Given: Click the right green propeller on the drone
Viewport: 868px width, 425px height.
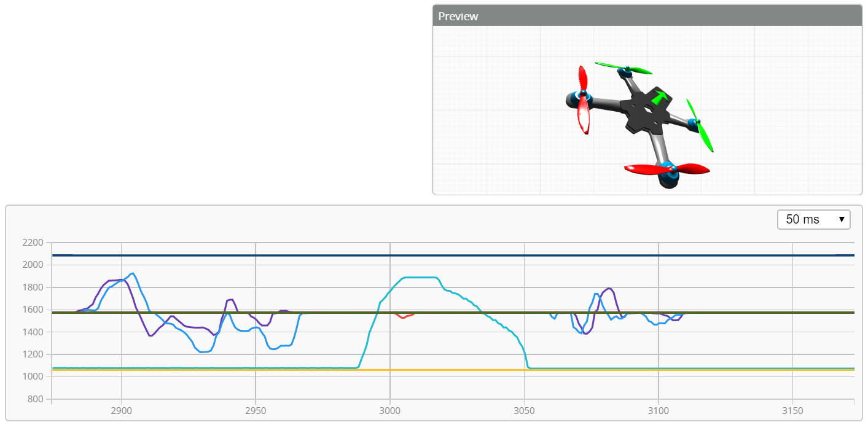Looking at the screenshot, I should pyautogui.click(x=700, y=127).
